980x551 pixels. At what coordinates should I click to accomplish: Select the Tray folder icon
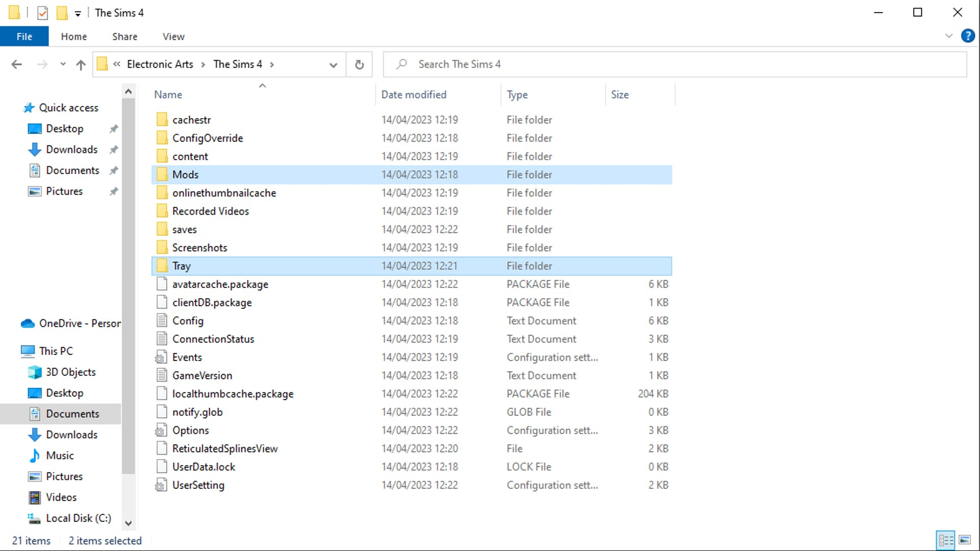point(162,266)
